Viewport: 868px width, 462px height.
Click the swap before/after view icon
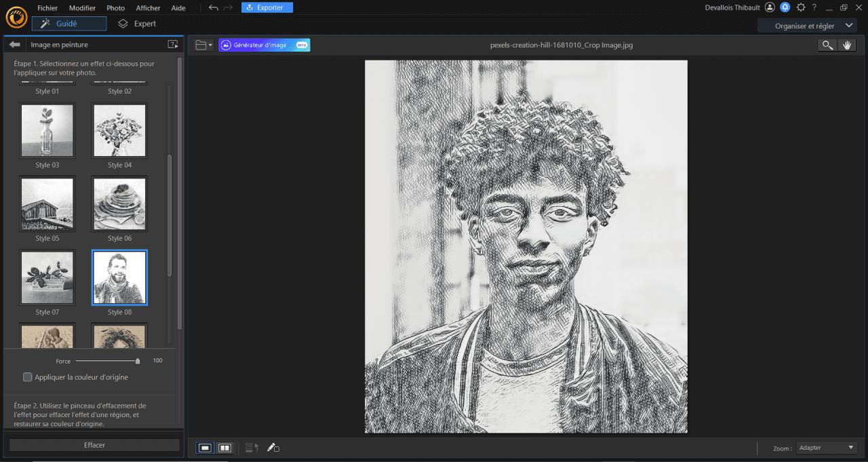(x=251, y=448)
